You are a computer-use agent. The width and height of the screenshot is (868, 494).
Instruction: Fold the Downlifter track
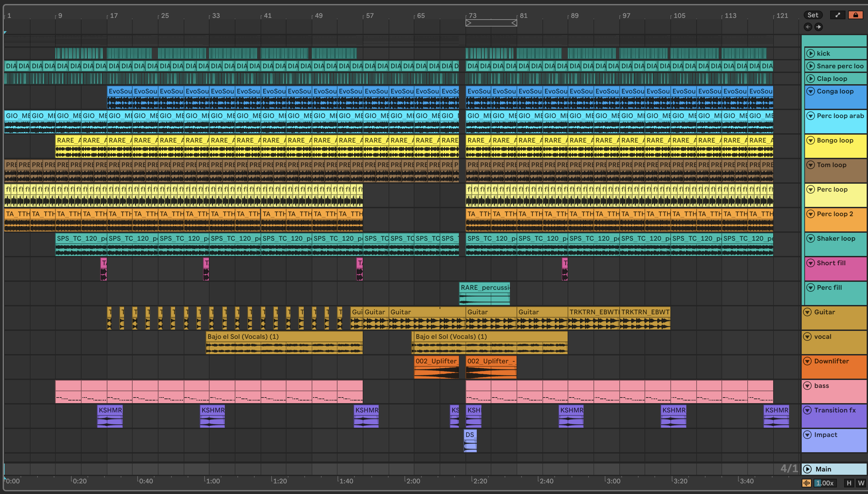(x=808, y=361)
